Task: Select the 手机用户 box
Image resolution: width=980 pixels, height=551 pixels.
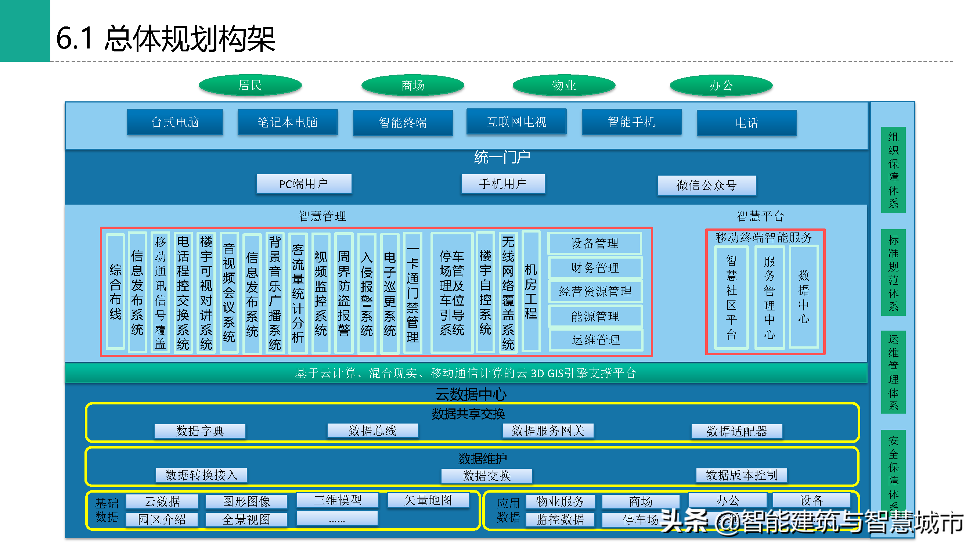Action: (x=503, y=184)
